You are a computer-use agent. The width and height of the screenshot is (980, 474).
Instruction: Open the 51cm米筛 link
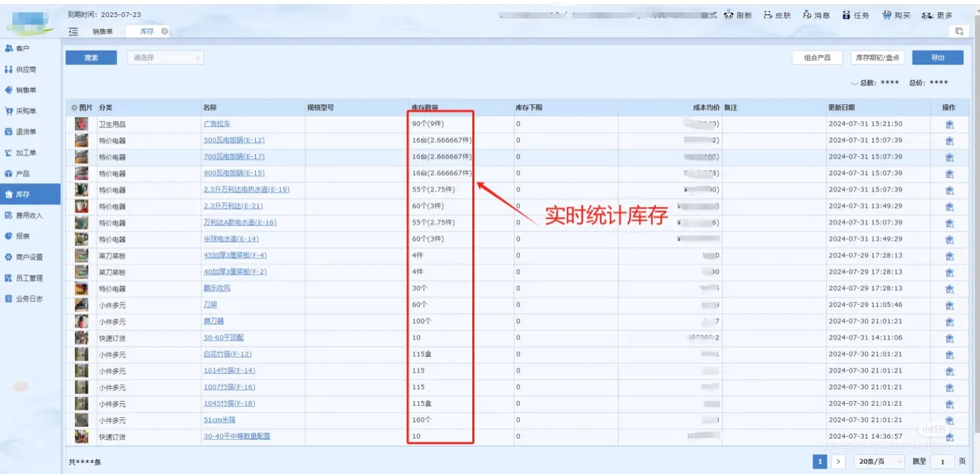coord(220,420)
